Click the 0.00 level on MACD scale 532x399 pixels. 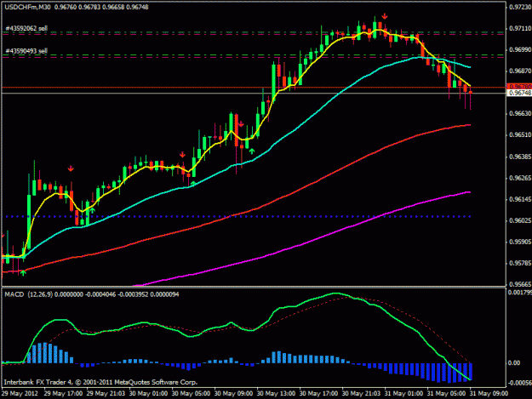tap(514, 362)
